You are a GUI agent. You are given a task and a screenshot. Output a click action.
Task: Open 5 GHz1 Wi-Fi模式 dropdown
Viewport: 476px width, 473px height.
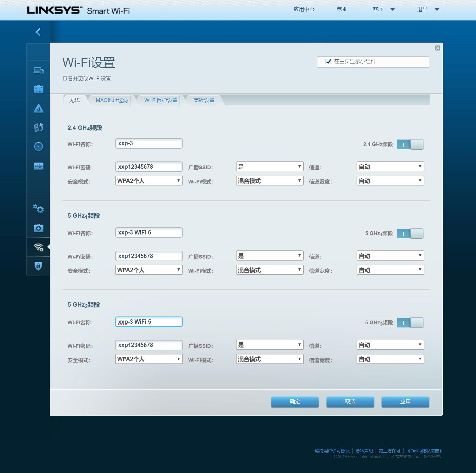[270, 270]
